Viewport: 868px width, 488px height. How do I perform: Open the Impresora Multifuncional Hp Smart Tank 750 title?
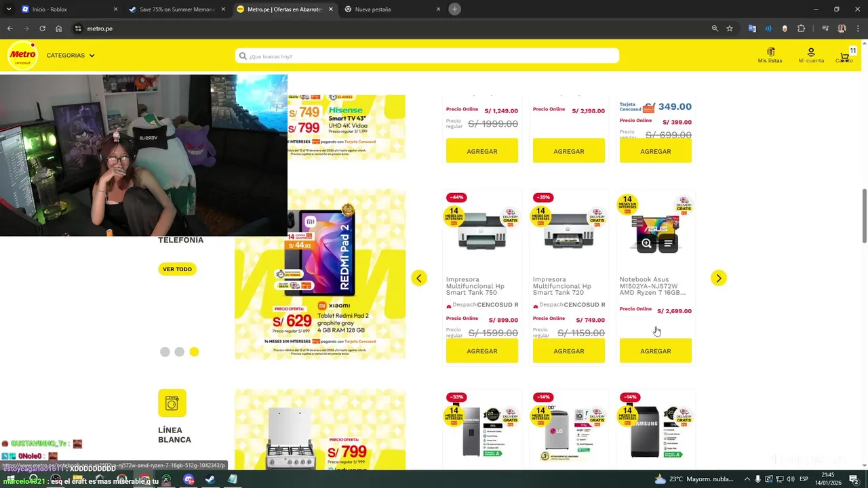pyautogui.click(x=475, y=286)
